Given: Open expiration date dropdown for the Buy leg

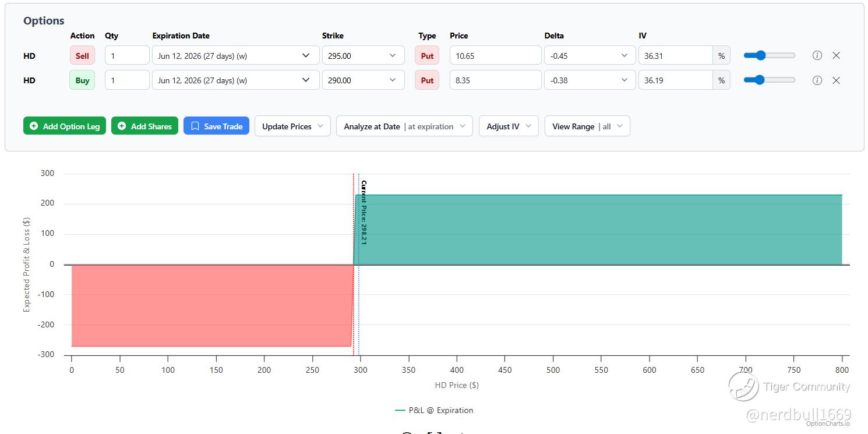Looking at the screenshot, I should pos(235,80).
